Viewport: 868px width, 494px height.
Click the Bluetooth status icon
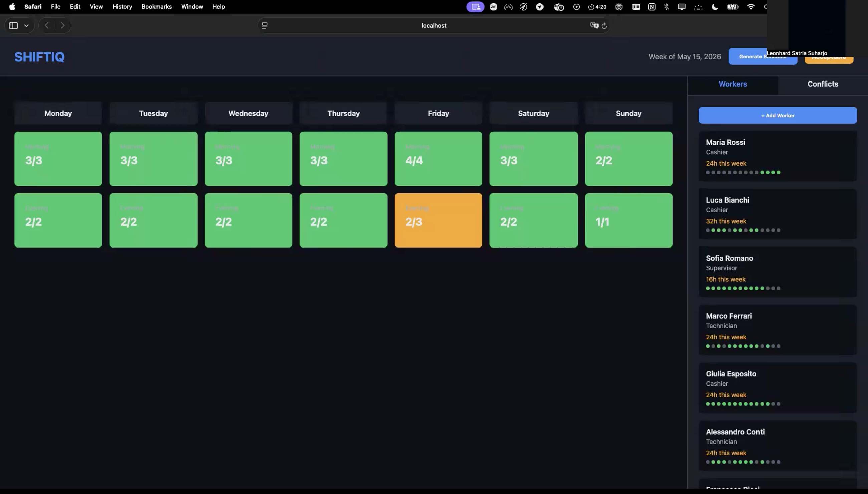click(x=667, y=7)
